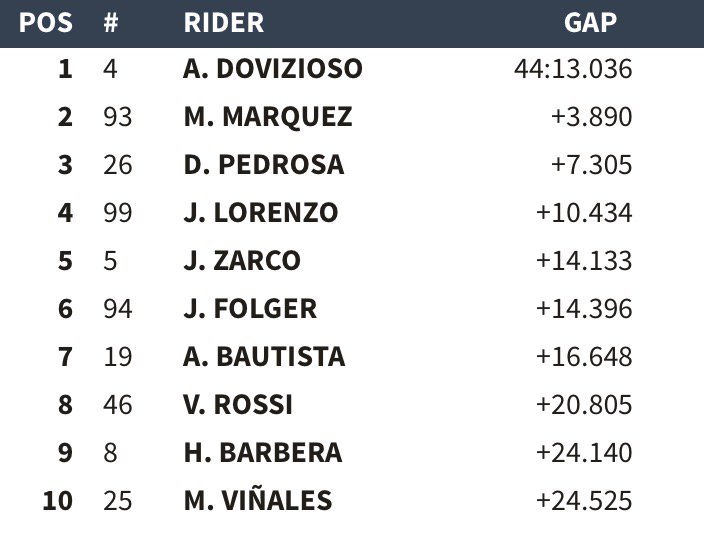
Task: Select J. Zarco in the results
Action: click(x=242, y=261)
